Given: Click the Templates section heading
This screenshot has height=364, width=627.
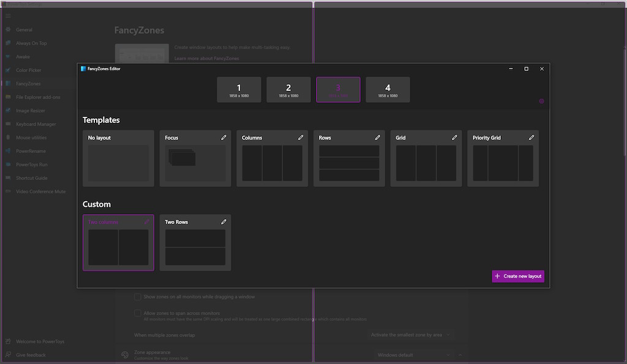Looking at the screenshot, I should 101,120.
